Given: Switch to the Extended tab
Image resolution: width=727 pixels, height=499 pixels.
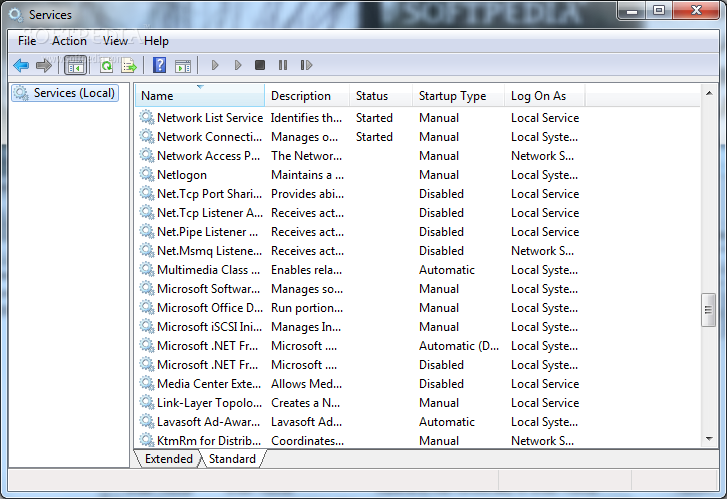Looking at the screenshot, I should point(168,459).
